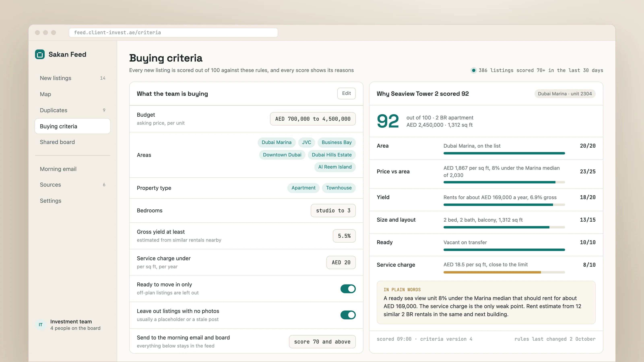Screen dimensions: 644x362
Task: Click the Gross yield 5.5% field
Action: click(x=344, y=236)
